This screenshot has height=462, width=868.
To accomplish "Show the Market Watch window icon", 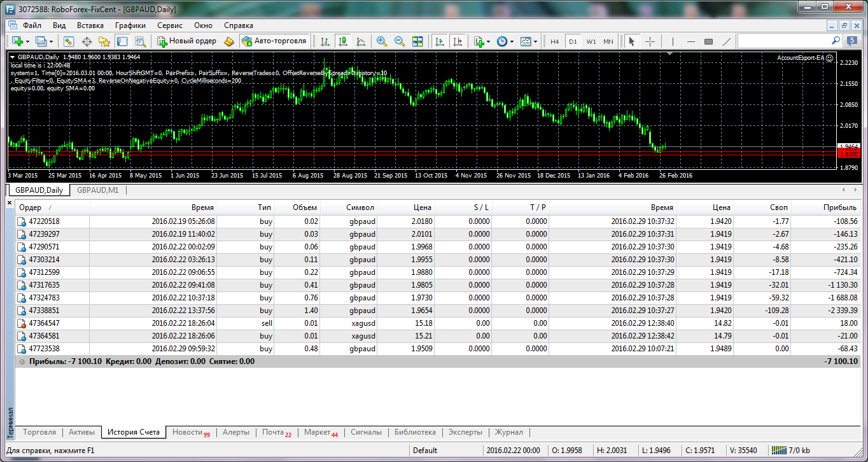I will coord(69,41).
